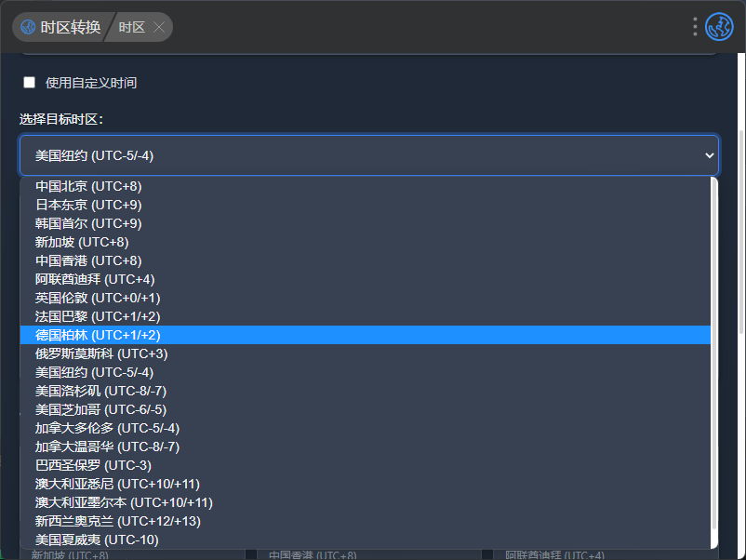Close the 时区 tab with its X
This screenshot has width=746, height=560.
click(159, 27)
